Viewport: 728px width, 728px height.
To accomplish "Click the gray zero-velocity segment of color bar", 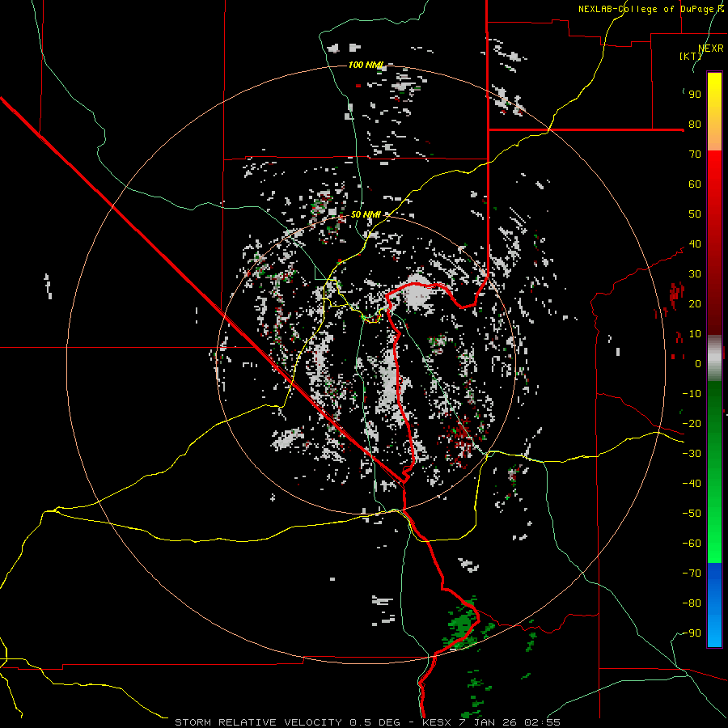I will pos(714,358).
